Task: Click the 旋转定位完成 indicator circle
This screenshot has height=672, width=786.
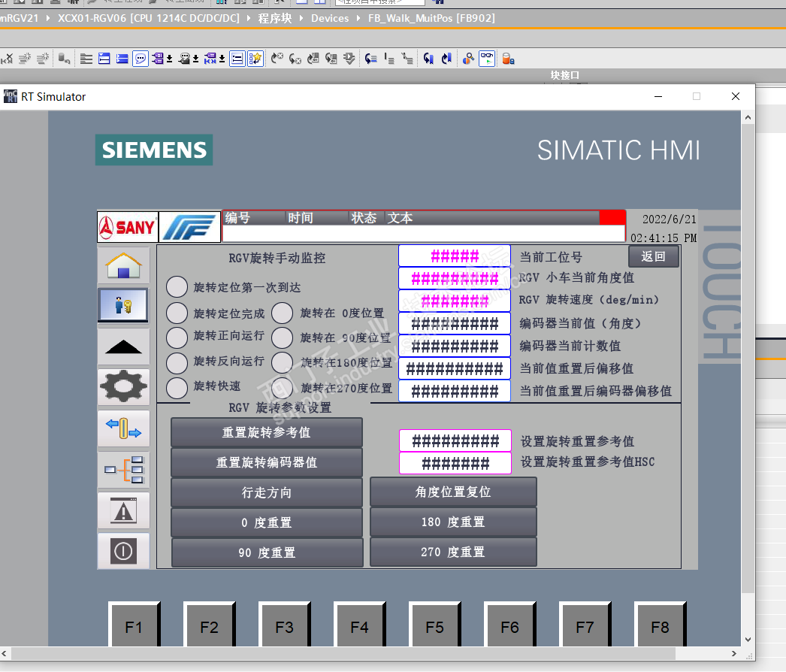Action: click(177, 313)
